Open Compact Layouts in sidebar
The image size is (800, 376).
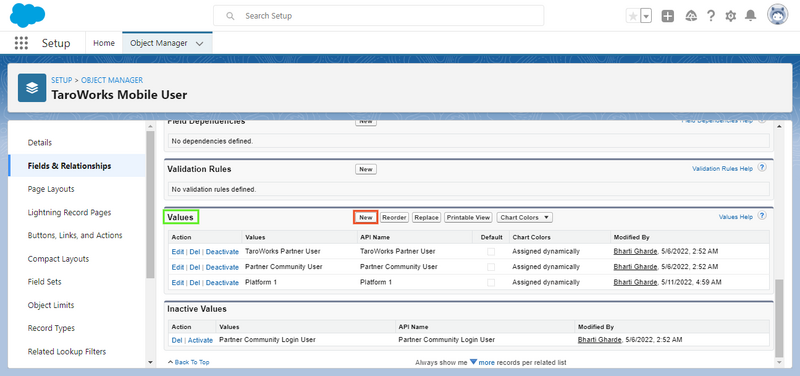[58, 259]
